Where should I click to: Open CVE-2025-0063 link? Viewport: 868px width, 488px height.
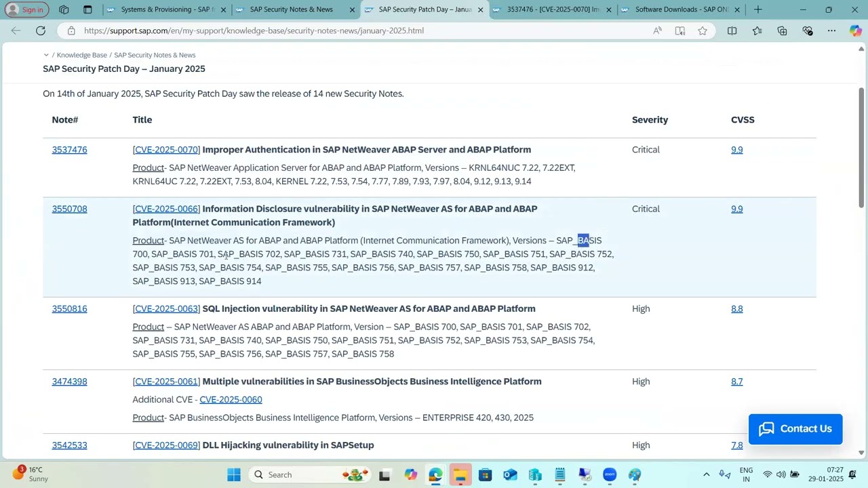point(166,308)
